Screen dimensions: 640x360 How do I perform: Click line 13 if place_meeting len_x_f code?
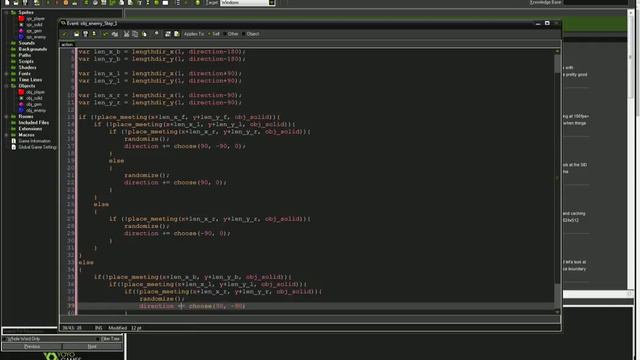point(179,117)
